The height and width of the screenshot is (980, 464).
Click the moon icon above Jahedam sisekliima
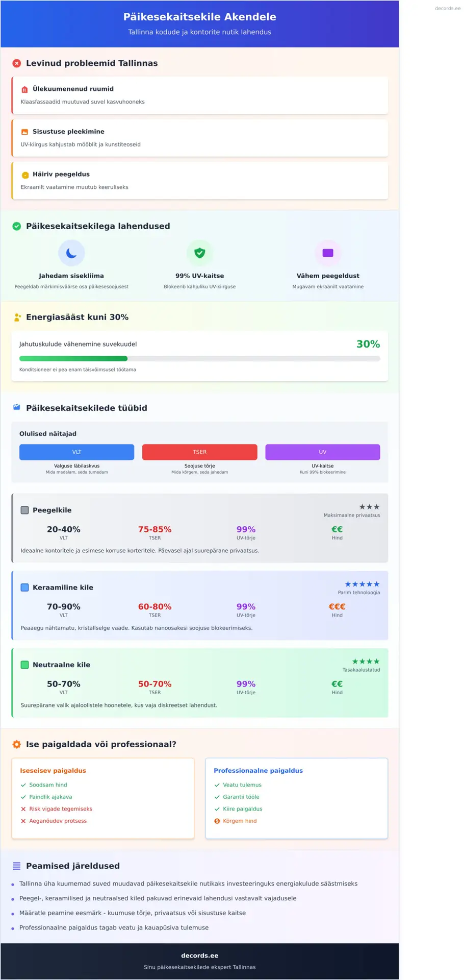pyautogui.click(x=71, y=253)
